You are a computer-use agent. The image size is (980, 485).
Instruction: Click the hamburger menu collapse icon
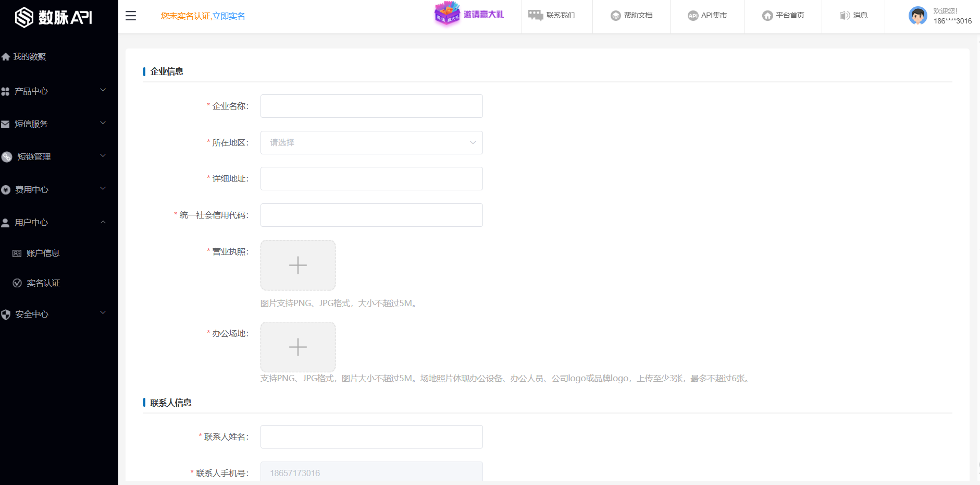pos(131,16)
